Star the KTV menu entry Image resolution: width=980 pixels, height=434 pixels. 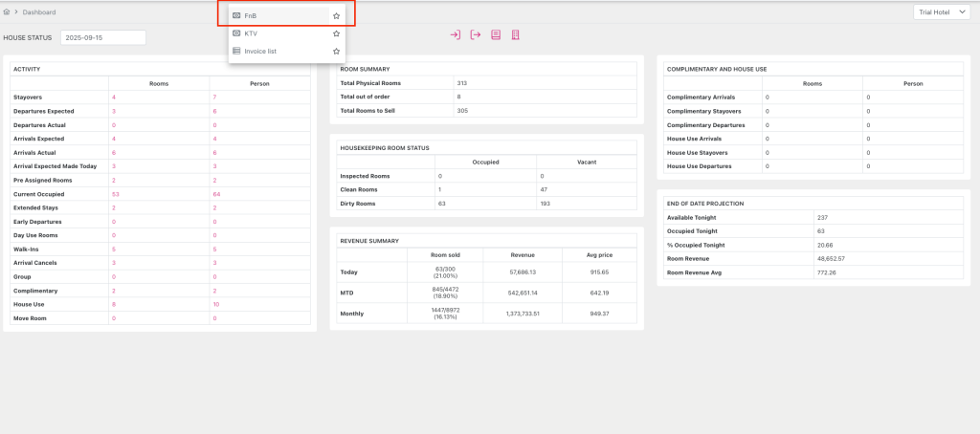click(x=336, y=33)
